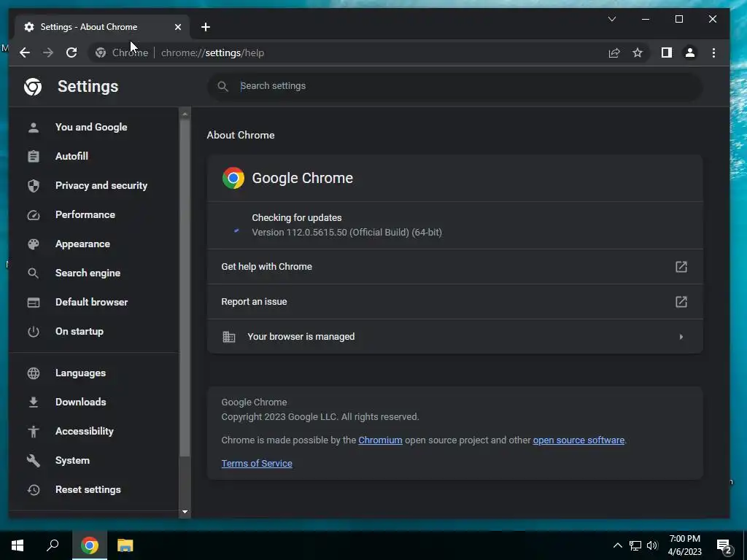Open the volume tray icon
747x560 pixels.
tap(652, 545)
